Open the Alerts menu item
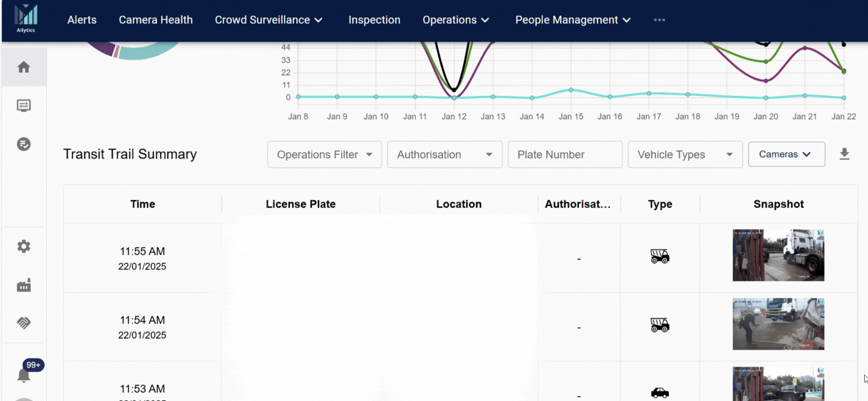 pos(82,20)
